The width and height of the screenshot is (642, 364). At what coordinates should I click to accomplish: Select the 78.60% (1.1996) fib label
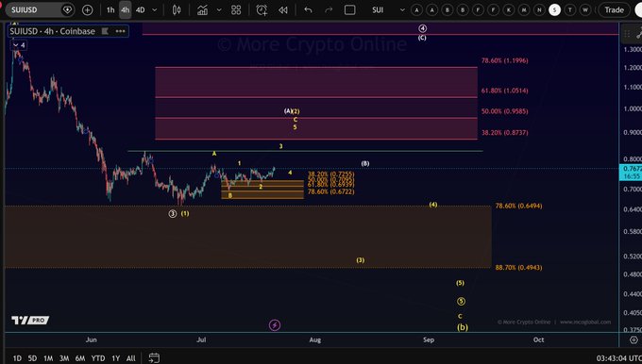(x=504, y=60)
